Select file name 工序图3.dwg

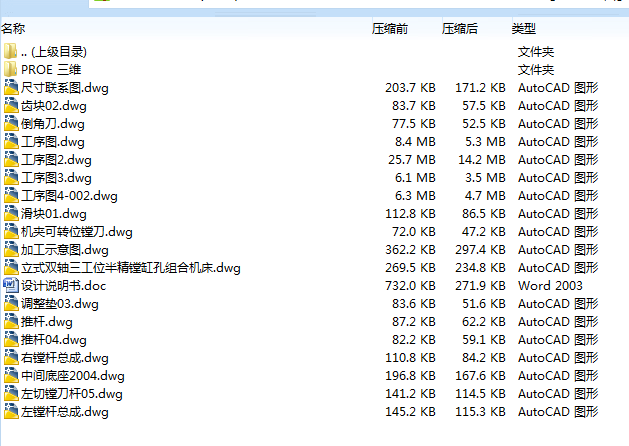[x=56, y=178]
